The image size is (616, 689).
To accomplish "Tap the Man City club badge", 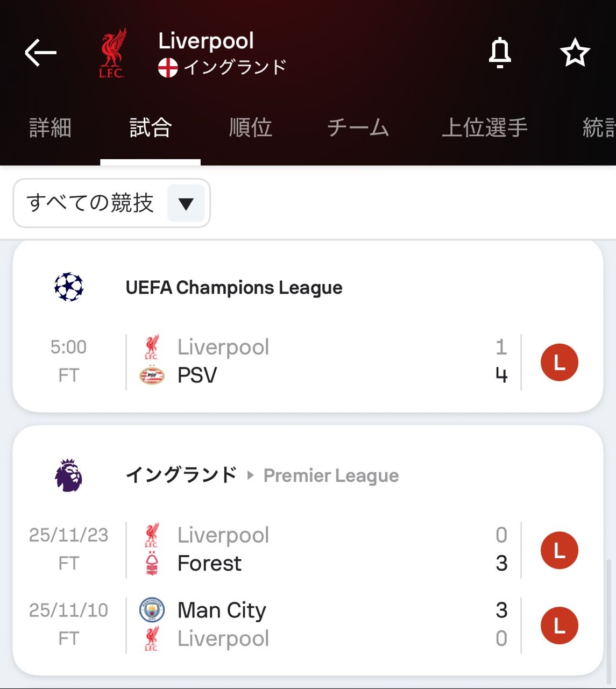I will coord(152,610).
